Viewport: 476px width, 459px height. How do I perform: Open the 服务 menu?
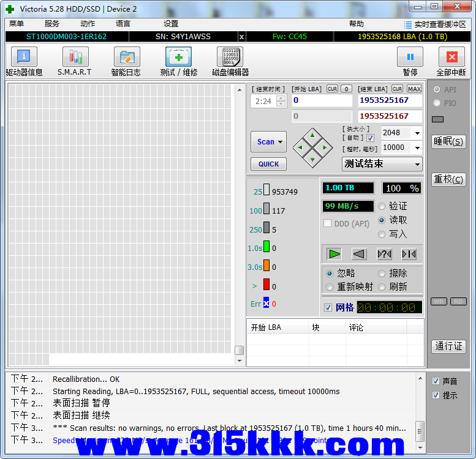(52, 24)
